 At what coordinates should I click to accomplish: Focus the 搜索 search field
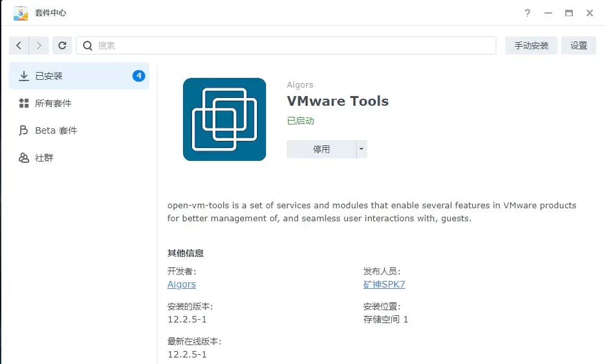point(286,45)
